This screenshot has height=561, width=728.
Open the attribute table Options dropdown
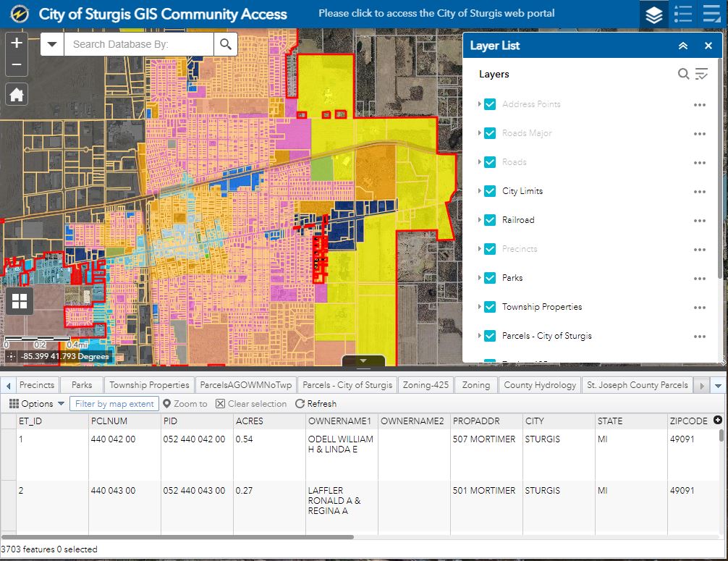click(x=37, y=404)
